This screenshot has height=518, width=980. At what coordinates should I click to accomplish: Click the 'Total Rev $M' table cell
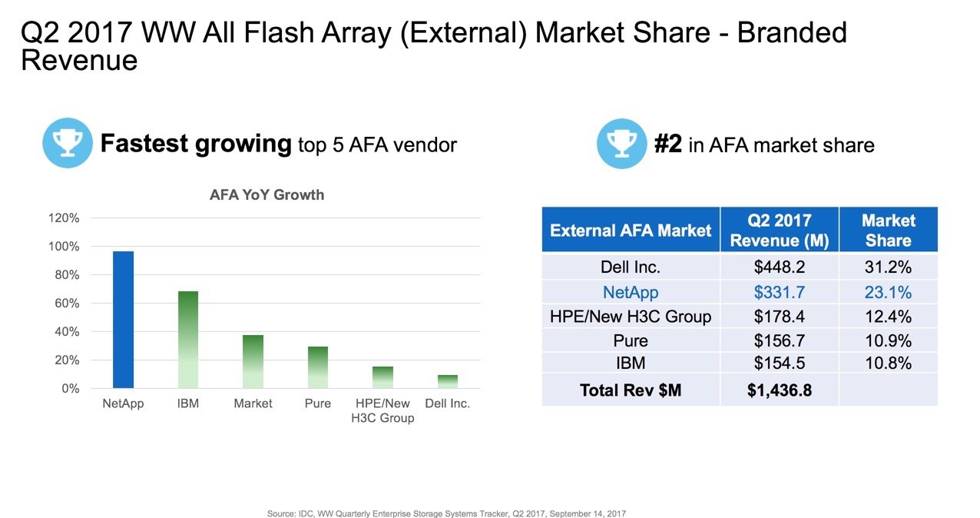coord(631,390)
